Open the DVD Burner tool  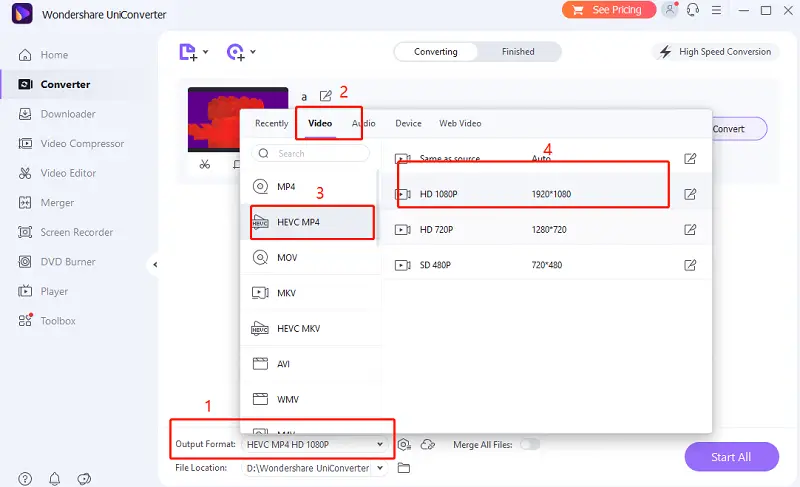coord(57,262)
